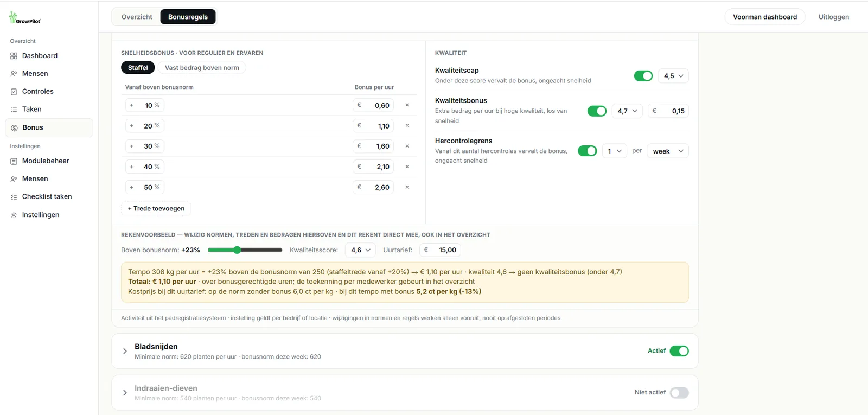This screenshot has width=868, height=415.
Task: Click the Boven bonusnorm slider handle
Action: (x=237, y=250)
